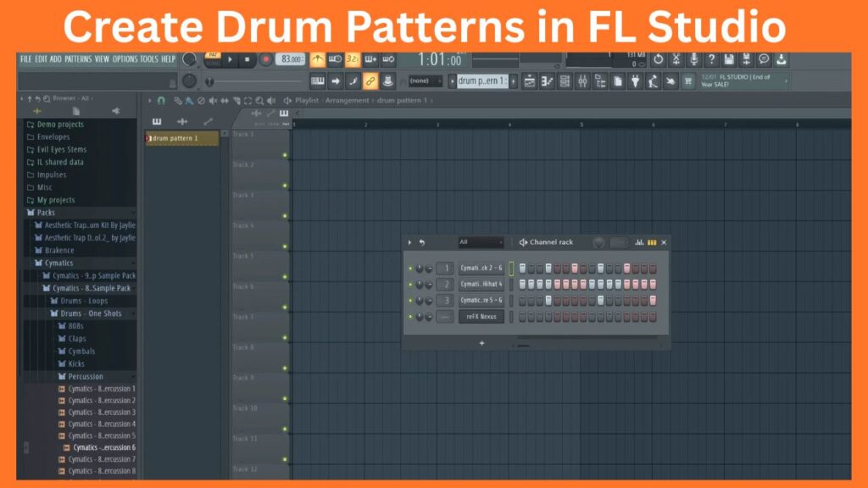868x488 pixels.
Task: Click the tempo tapper hat icon
Action: point(388,81)
